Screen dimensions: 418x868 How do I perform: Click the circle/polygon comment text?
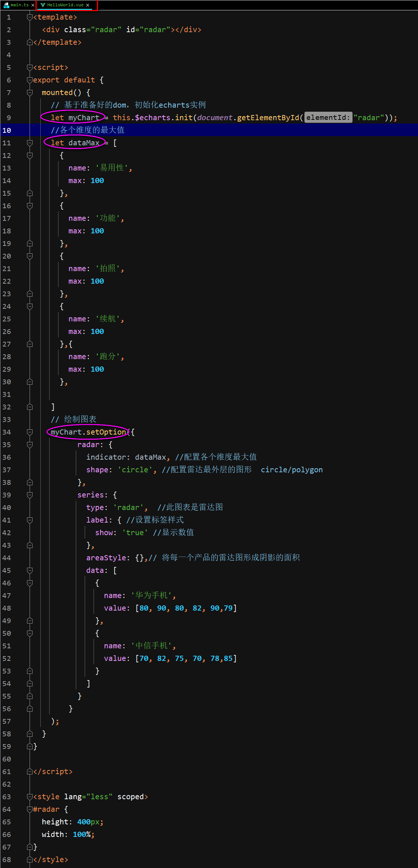tap(292, 470)
